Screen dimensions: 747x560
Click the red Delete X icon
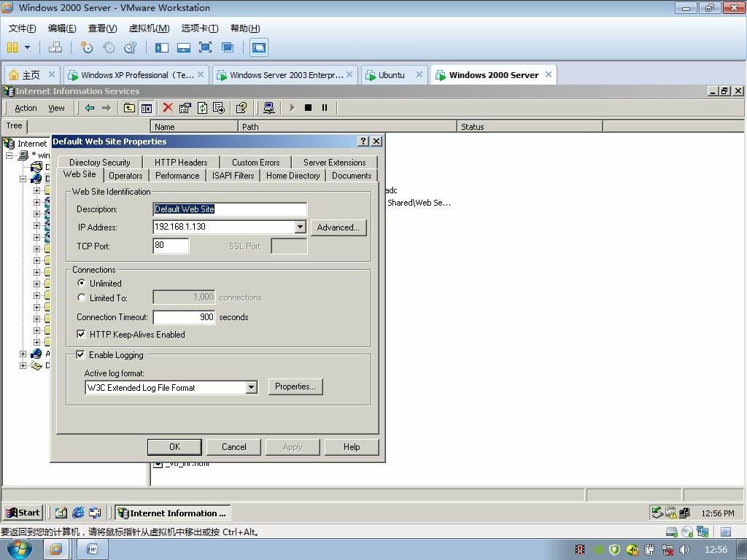tap(168, 108)
